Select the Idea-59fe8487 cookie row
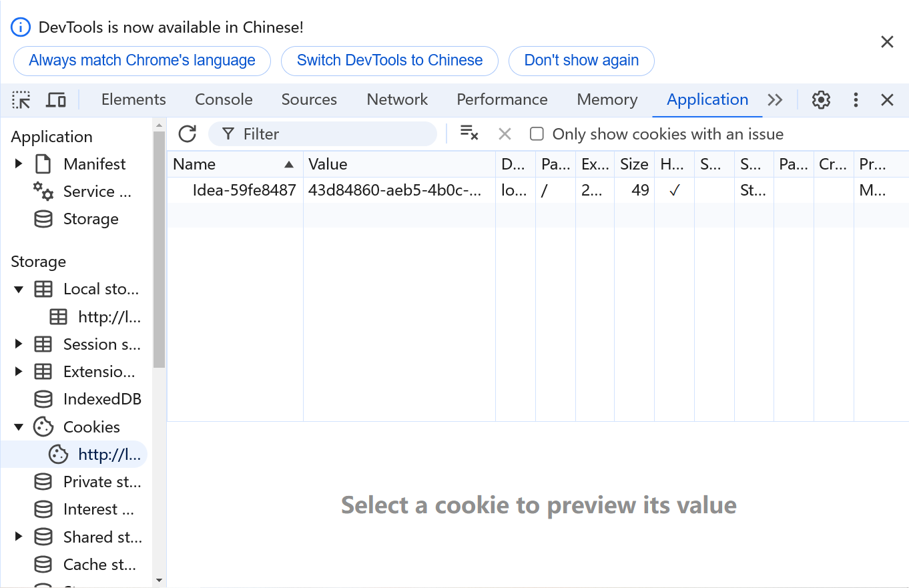The height and width of the screenshot is (588, 909). [x=244, y=190]
